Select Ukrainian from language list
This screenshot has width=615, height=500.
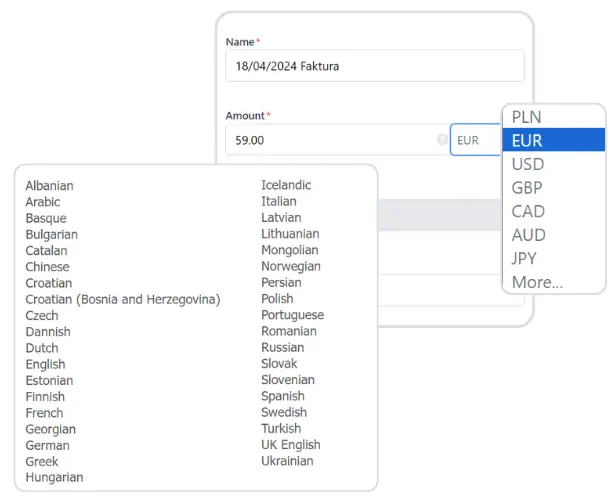tap(287, 461)
